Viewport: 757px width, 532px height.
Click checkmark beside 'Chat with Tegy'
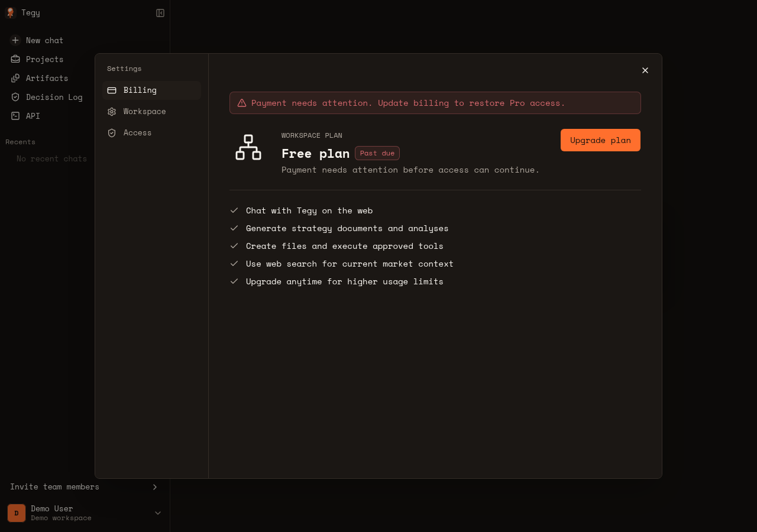click(234, 210)
